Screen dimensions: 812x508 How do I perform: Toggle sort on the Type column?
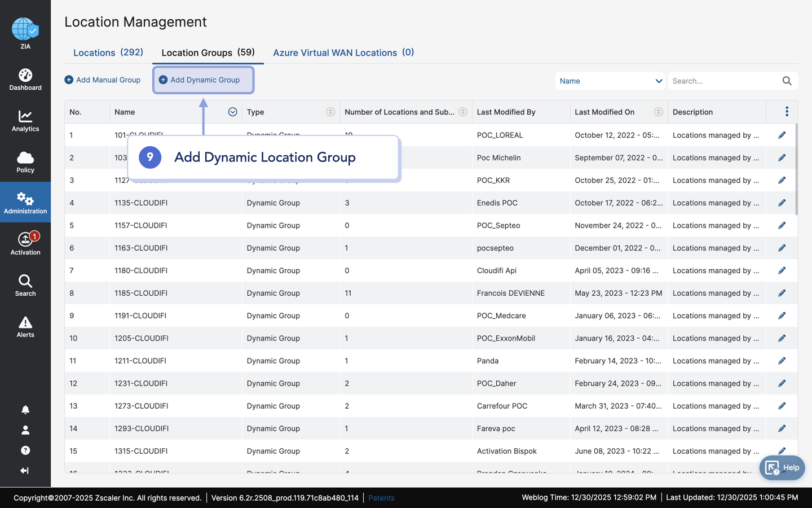pos(330,112)
